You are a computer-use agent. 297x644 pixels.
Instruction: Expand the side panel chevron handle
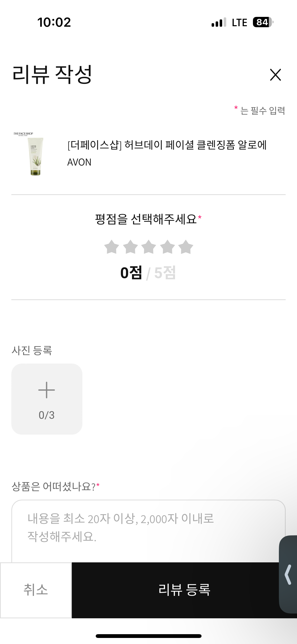pyautogui.click(x=288, y=574)
